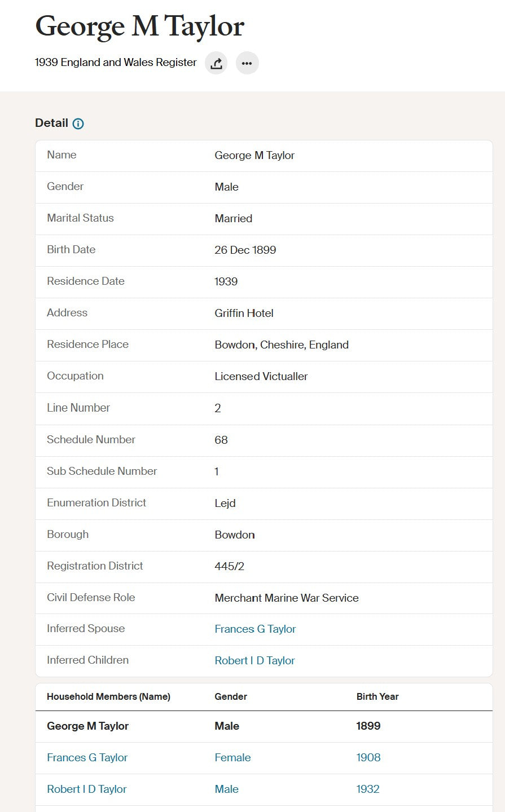This screenshot has width=505, height=812.
Task: Click the share icon beside the register title
Action: 216,63
